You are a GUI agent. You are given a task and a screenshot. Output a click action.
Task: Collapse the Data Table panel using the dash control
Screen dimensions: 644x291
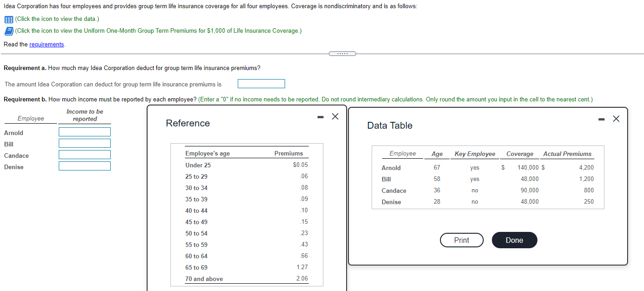tap(601, 118)
